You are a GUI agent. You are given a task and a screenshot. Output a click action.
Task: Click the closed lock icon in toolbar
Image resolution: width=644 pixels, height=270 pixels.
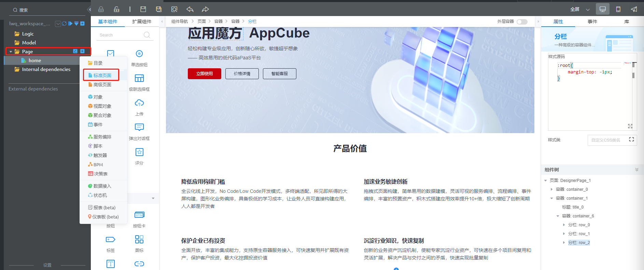tap(101, 9)
